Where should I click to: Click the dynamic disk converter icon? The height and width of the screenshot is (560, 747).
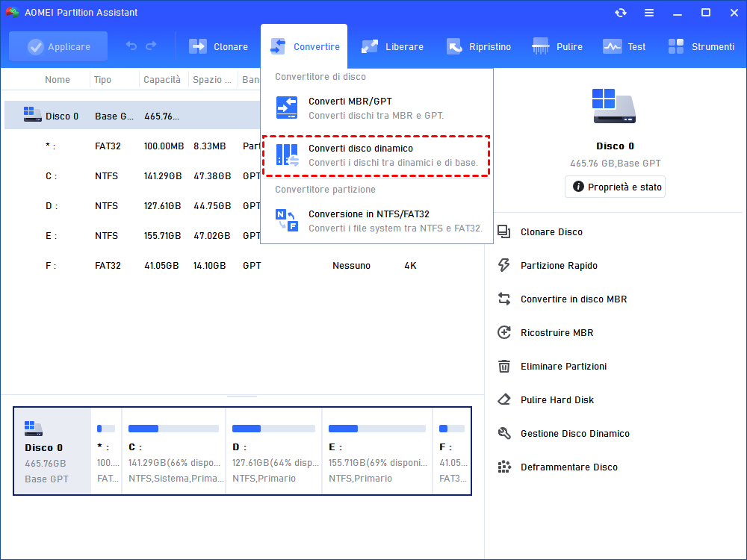[x=287, y=155]
